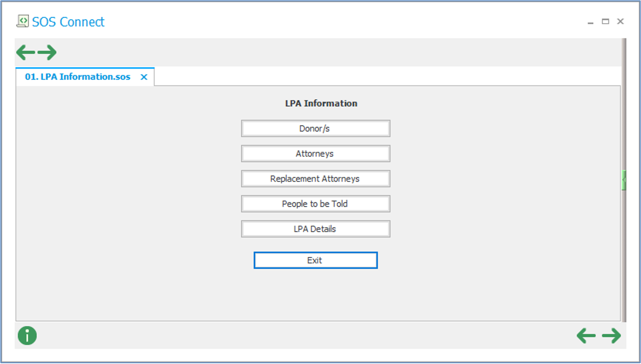Viewport: 641px width, 364px height.
Task: Close the SOS Connect window
Action: tap(620, 22)
